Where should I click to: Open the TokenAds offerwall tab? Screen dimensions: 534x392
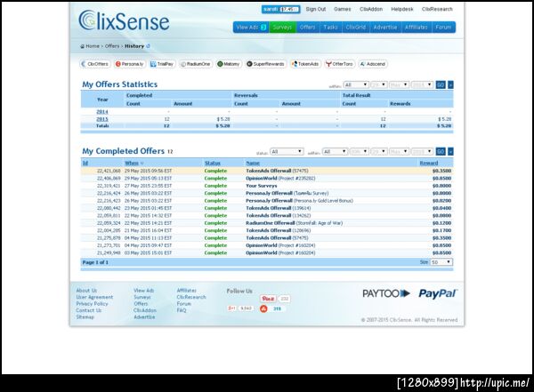pos(305,64)
